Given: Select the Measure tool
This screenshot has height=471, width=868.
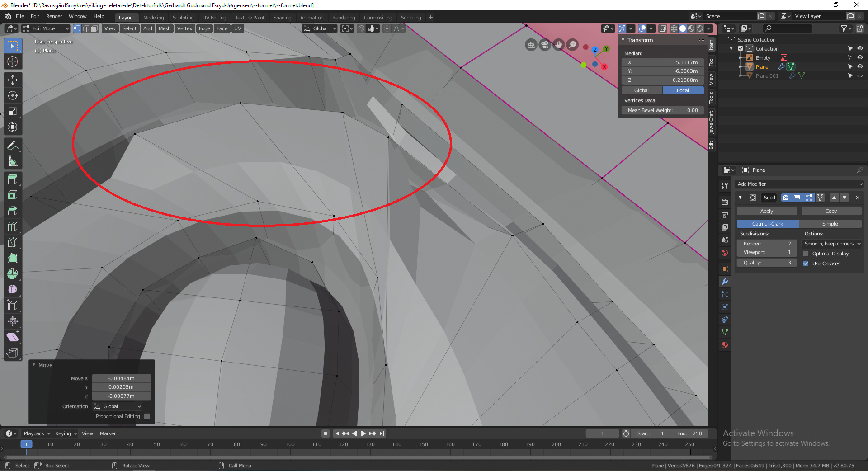Looking at the screenshot, I should [x=13, y=161].
